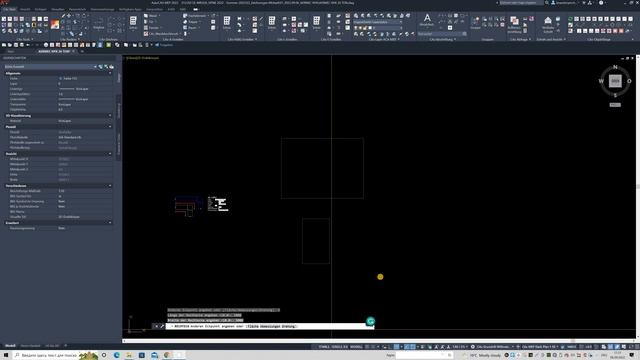Click the S compass direction on ViewCube
640x360 pixels.
coord(615,95)
